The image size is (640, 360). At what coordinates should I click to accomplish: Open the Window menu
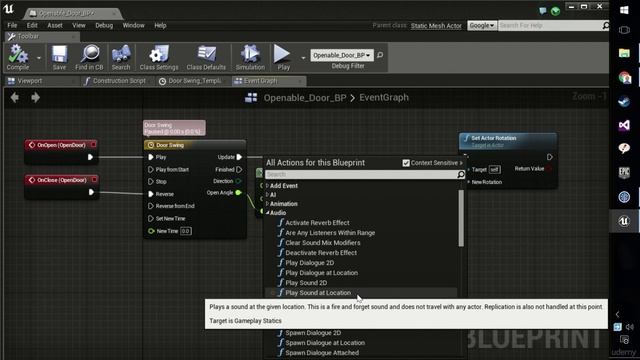tap(133, 25)
